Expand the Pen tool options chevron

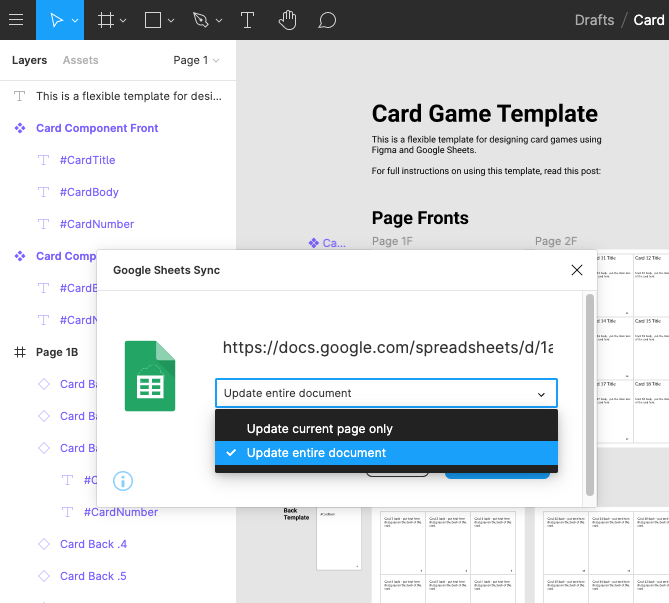pyautogui.click(x=219, y=20)
